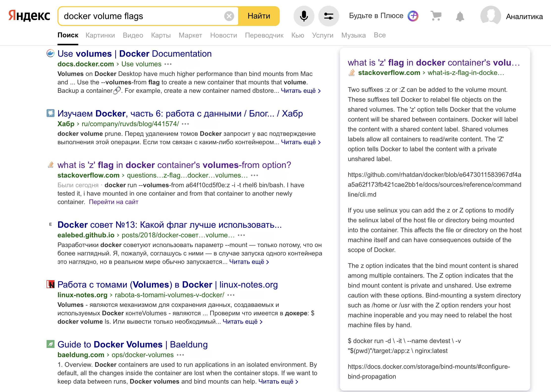Start voice search via microphone icon
Viewport: 551px width, 392px height.
click(304, 16)
